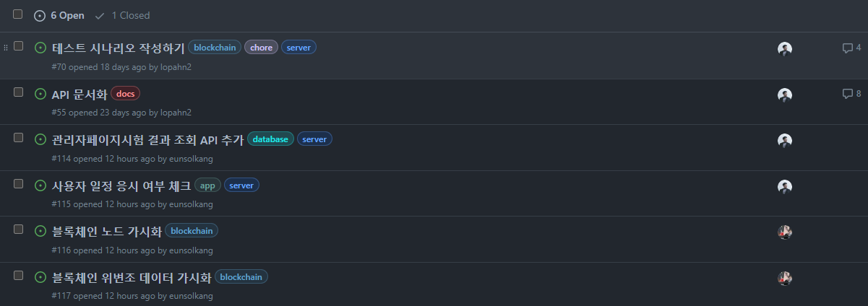Tick the checkbox for the '사용자 일정 응시 여부 체크' issue
868x306 pixels.
19,183
